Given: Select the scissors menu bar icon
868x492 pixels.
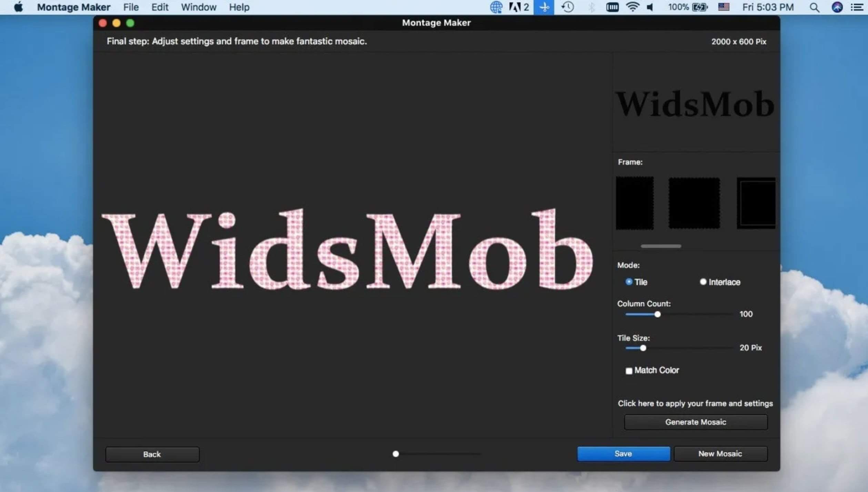Looking at the screenshot, I should pyautogui.click(x=544, y=7).
